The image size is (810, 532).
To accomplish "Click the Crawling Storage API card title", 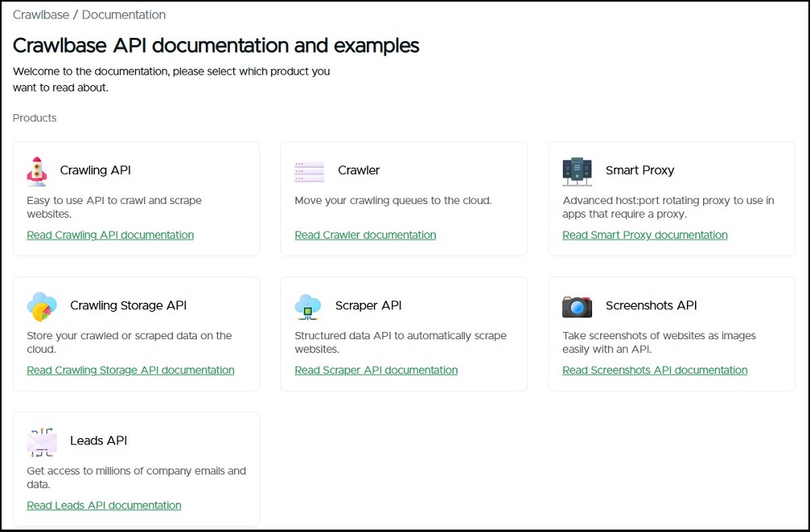I will 128,306.
